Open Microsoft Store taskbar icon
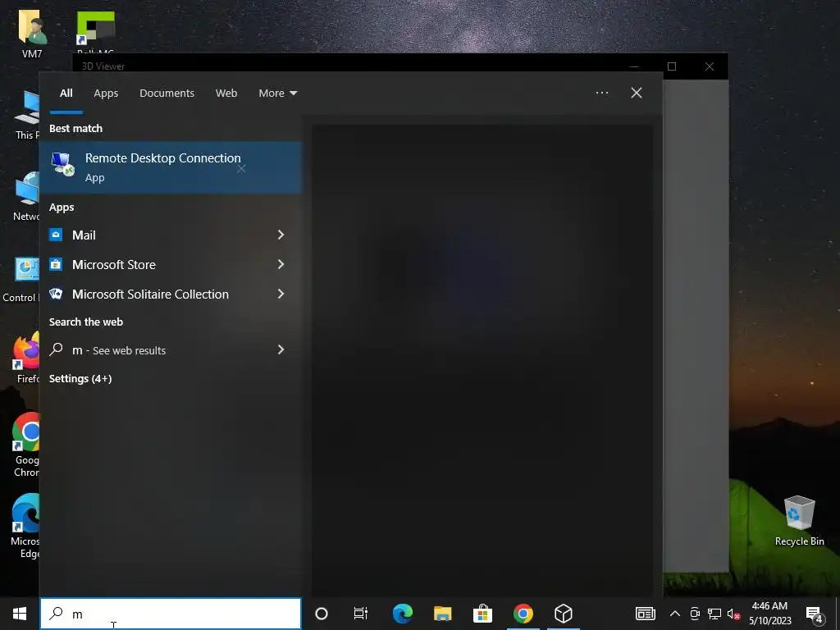 482,614
